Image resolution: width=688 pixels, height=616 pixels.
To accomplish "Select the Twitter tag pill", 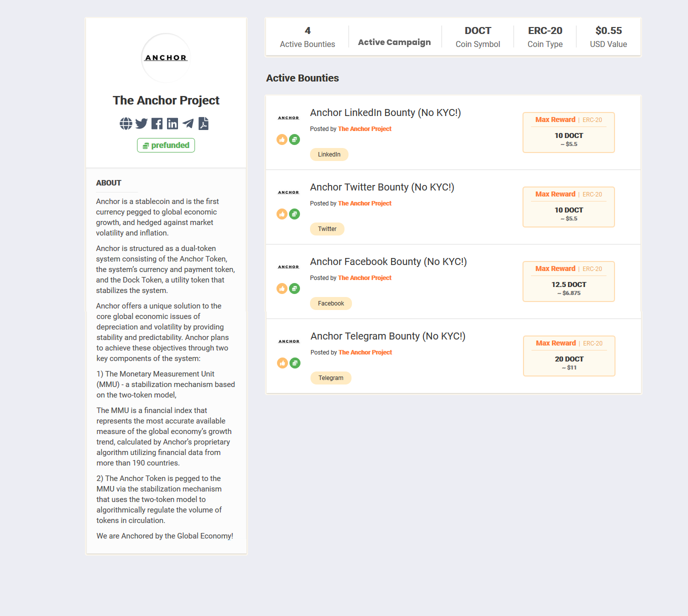I will point(327,229).
